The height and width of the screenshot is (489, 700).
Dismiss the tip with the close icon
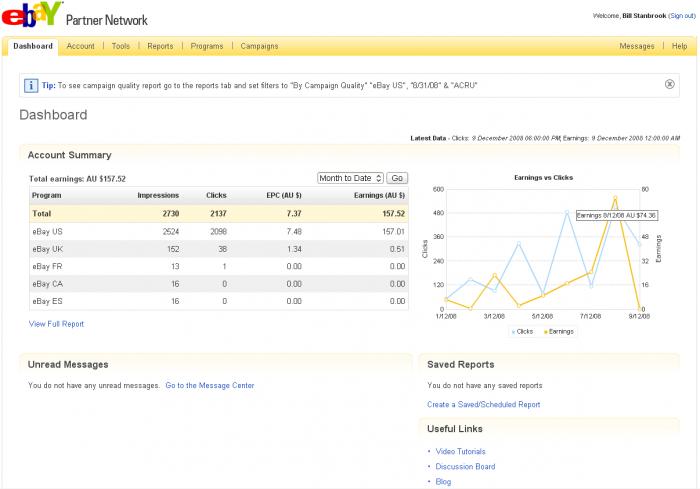(669, 84)
